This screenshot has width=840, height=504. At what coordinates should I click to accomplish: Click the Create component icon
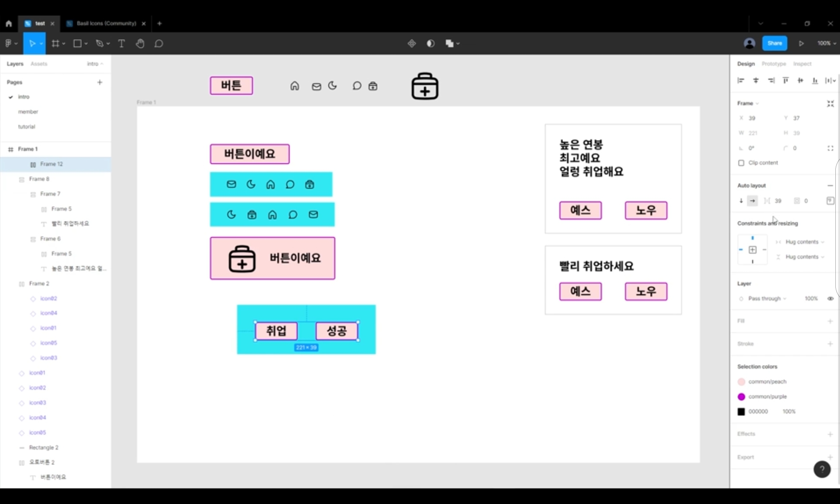[412, 43]
